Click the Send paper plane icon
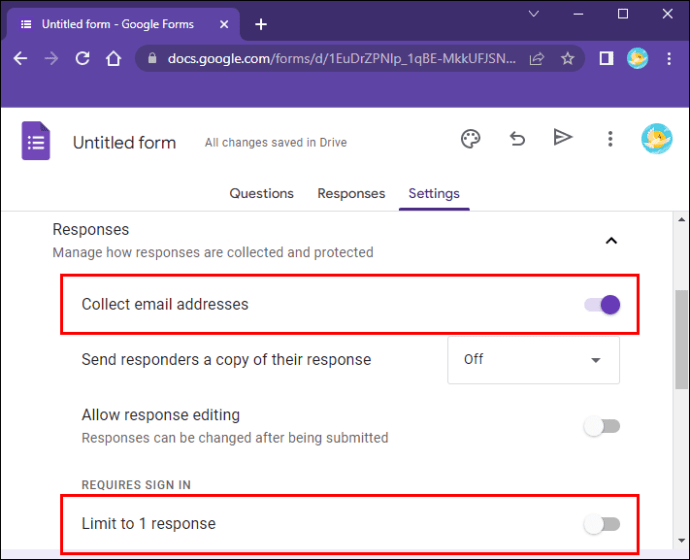690x560 pixels. click(x=563, y=138)
